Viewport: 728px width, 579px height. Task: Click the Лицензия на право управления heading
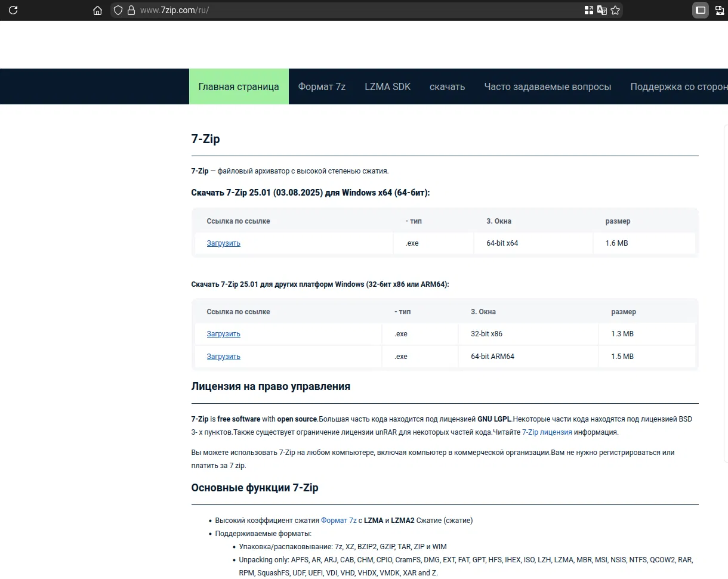click(270, 386)
